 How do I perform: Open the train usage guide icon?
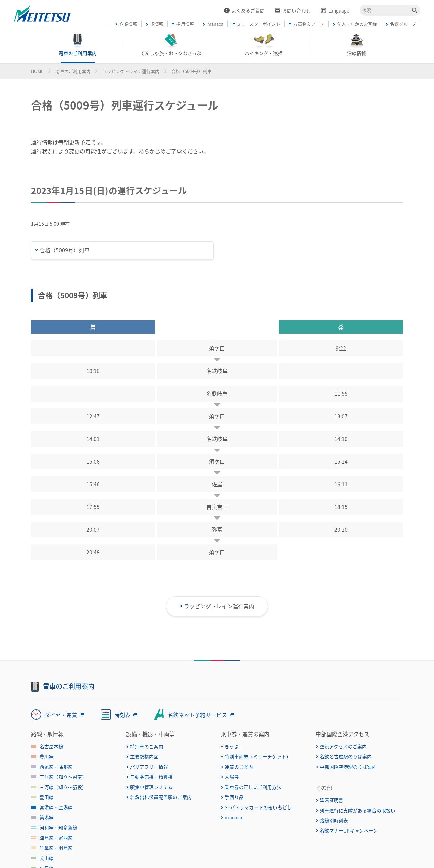point(78,40)
